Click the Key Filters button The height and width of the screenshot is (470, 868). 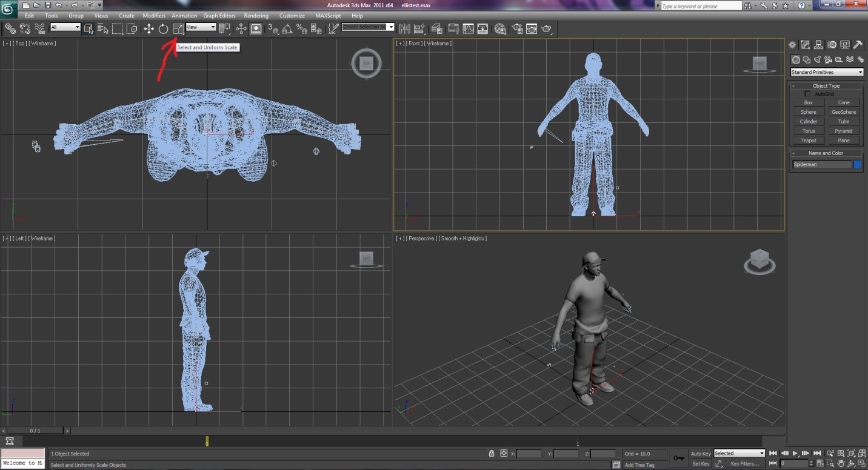[x=744, y=464]
